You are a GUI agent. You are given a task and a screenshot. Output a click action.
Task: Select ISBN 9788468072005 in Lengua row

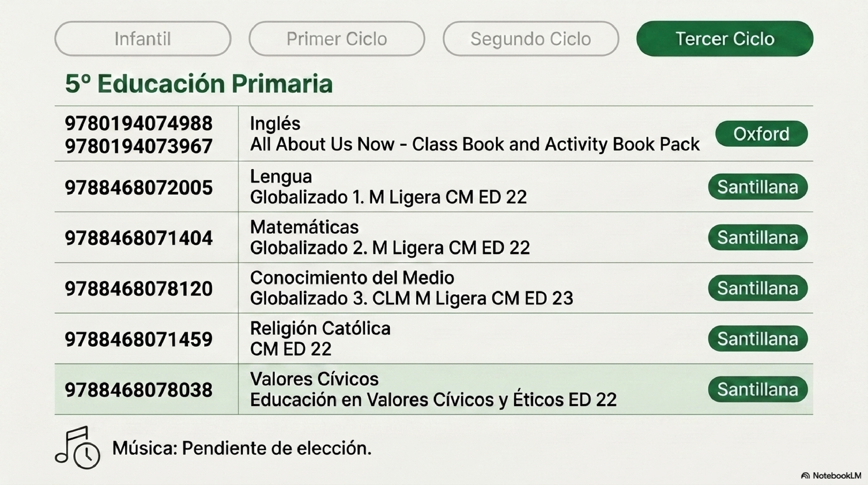139,188
